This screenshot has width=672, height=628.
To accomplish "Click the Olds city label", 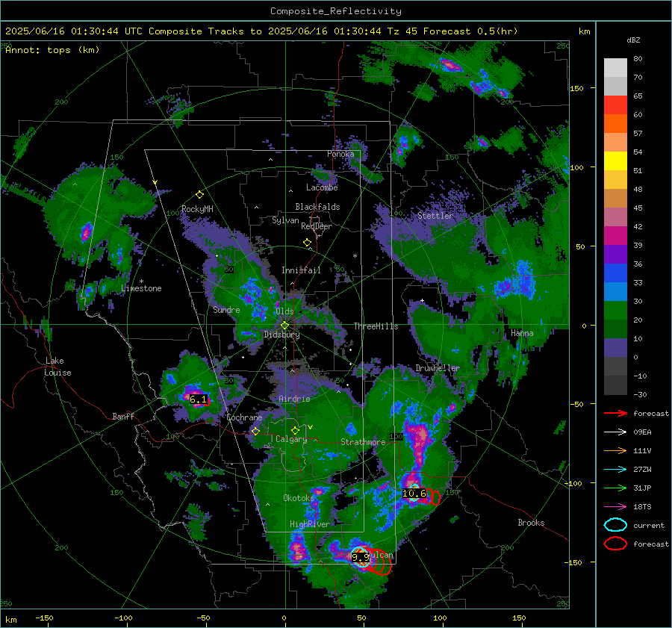I will tap(284, 311).
